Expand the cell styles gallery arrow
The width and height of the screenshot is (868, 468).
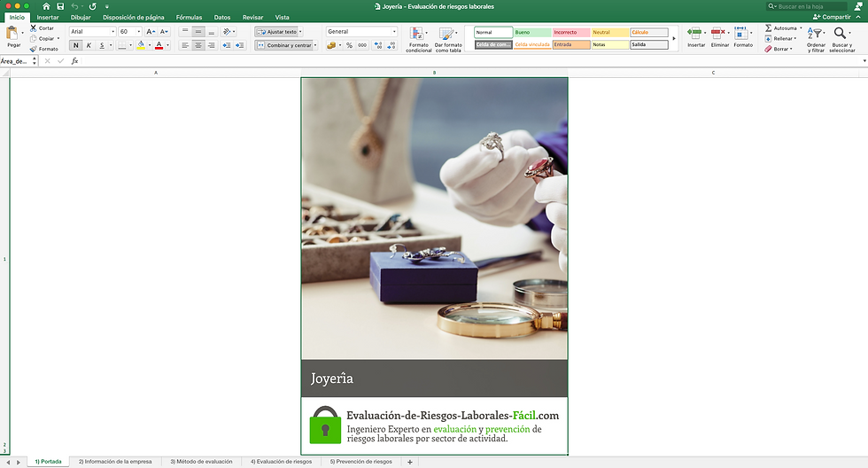674,38
